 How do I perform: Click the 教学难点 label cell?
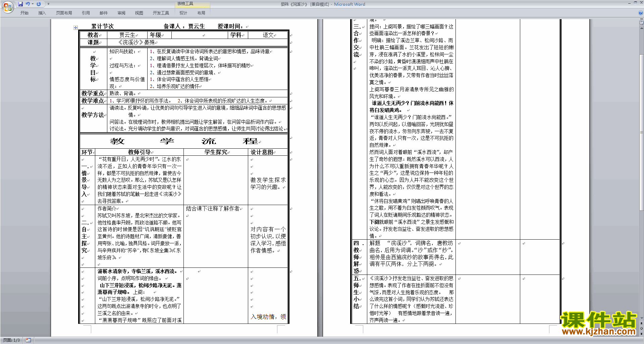pyautogui.click(x=93, y=101)
